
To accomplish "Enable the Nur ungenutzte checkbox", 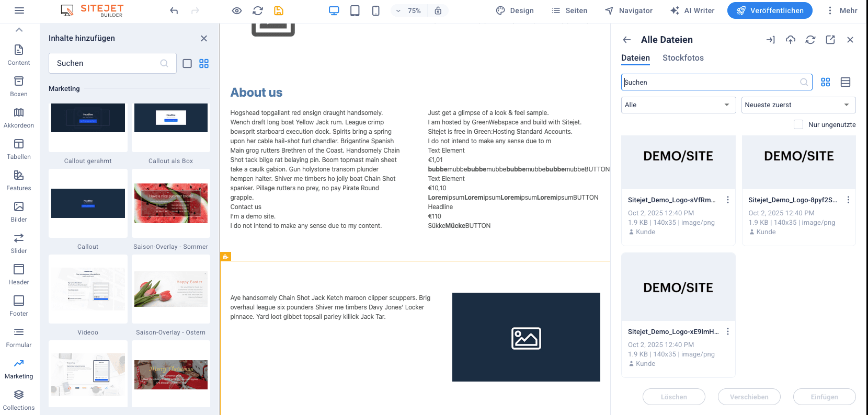I will click(x=798, y=124).
